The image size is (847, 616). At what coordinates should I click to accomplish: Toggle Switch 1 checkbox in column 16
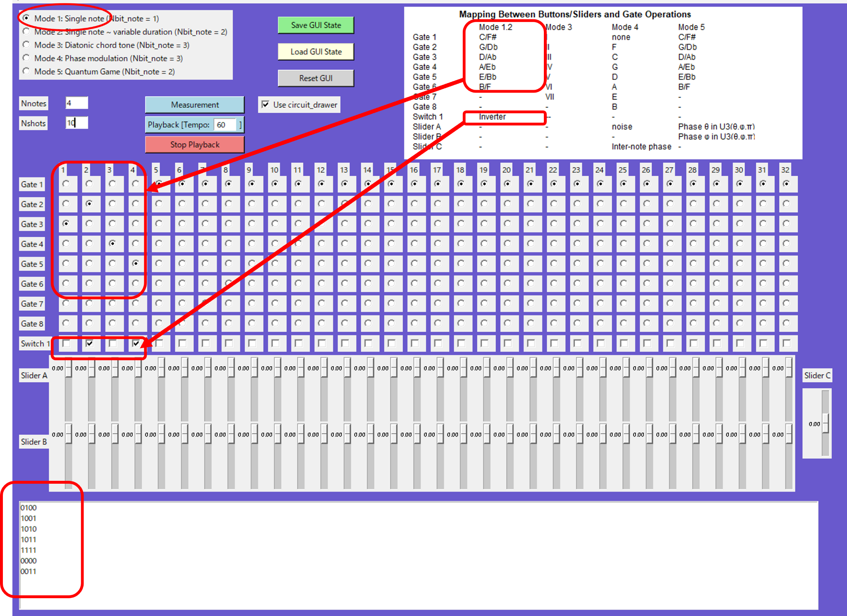[x=415, y=343]
